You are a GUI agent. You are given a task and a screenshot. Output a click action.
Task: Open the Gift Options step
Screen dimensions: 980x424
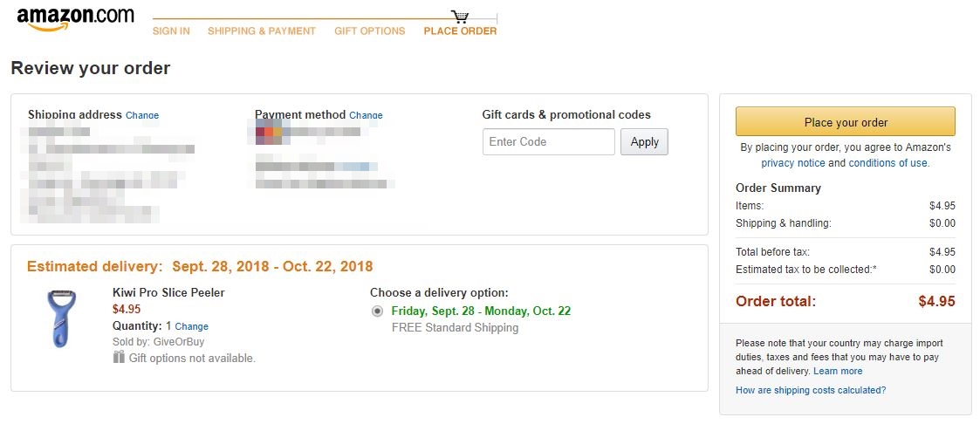tap(370, 31)
